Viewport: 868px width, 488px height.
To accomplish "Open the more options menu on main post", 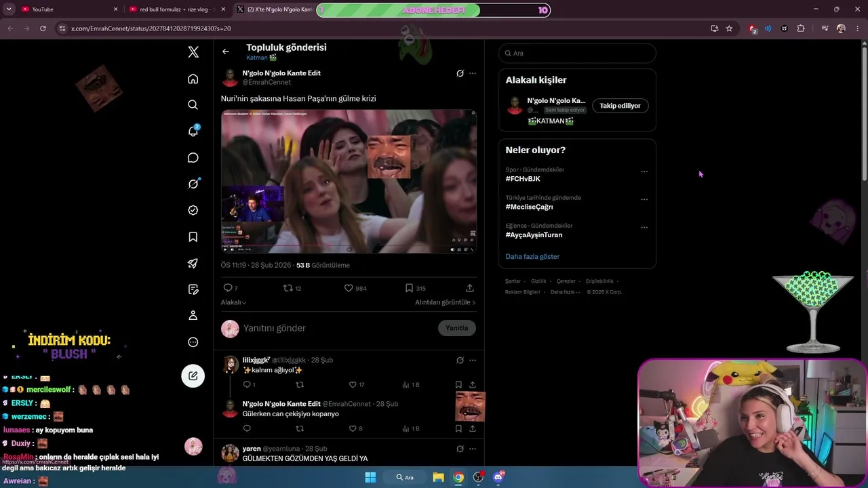I will (473, 73).
